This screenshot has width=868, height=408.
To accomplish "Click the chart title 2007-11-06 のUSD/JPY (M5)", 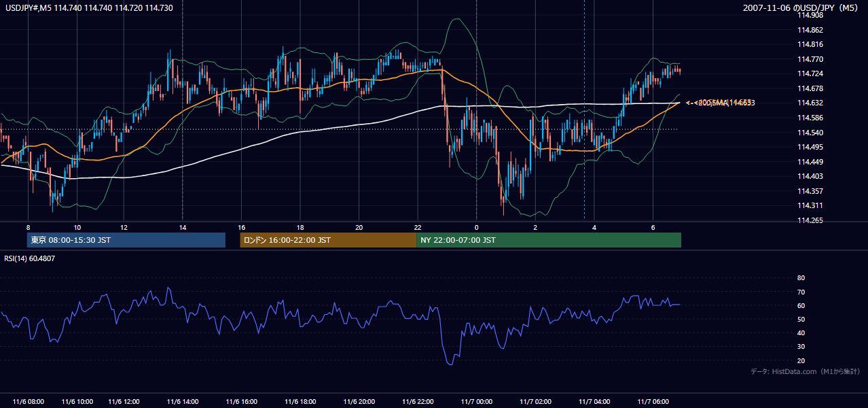I will click(801, 8).
